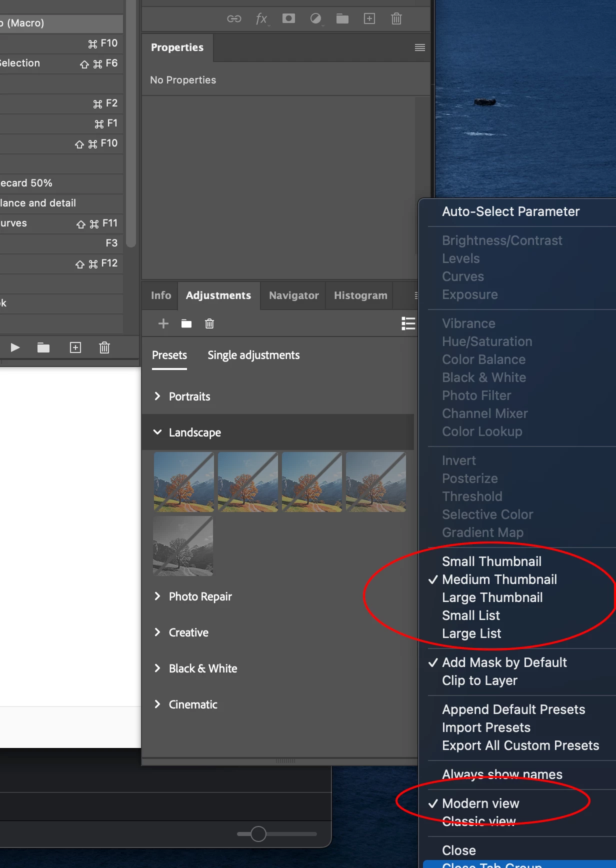Create new action icon
The width and height of the screenshot is (616, 868).
point(75,347)
